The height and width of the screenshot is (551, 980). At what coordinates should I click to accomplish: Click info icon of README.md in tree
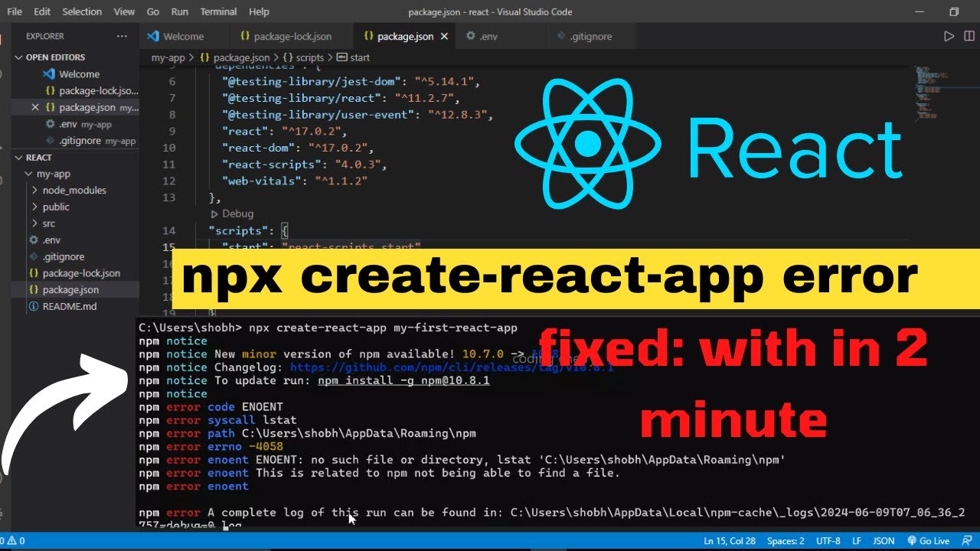[x=33, y=307]
